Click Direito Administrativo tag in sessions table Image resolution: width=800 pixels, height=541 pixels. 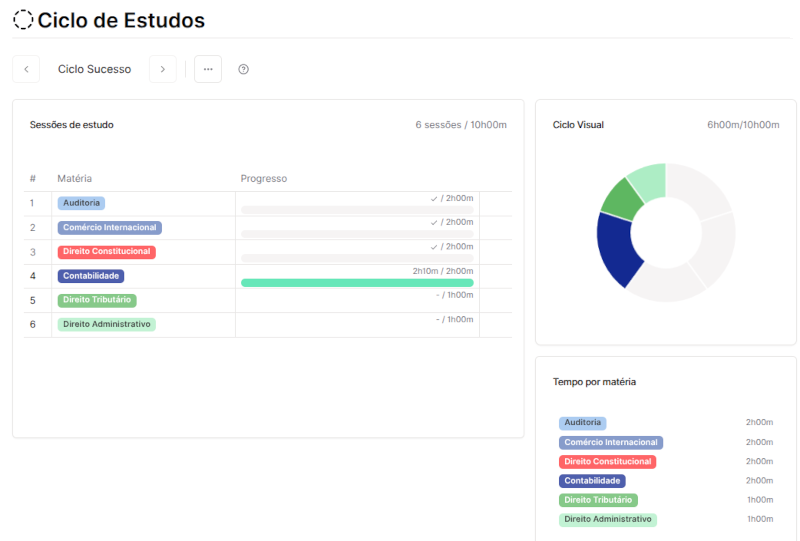[x=106, y=324]
